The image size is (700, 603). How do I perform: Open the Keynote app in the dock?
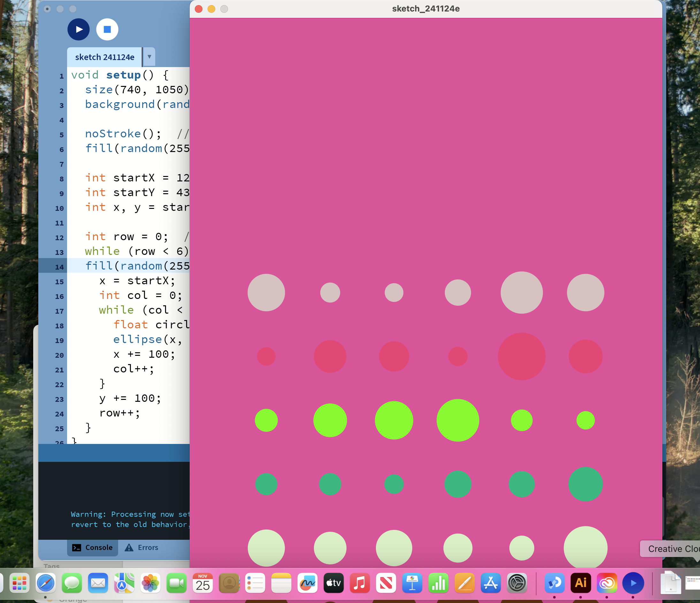point(412,583)
